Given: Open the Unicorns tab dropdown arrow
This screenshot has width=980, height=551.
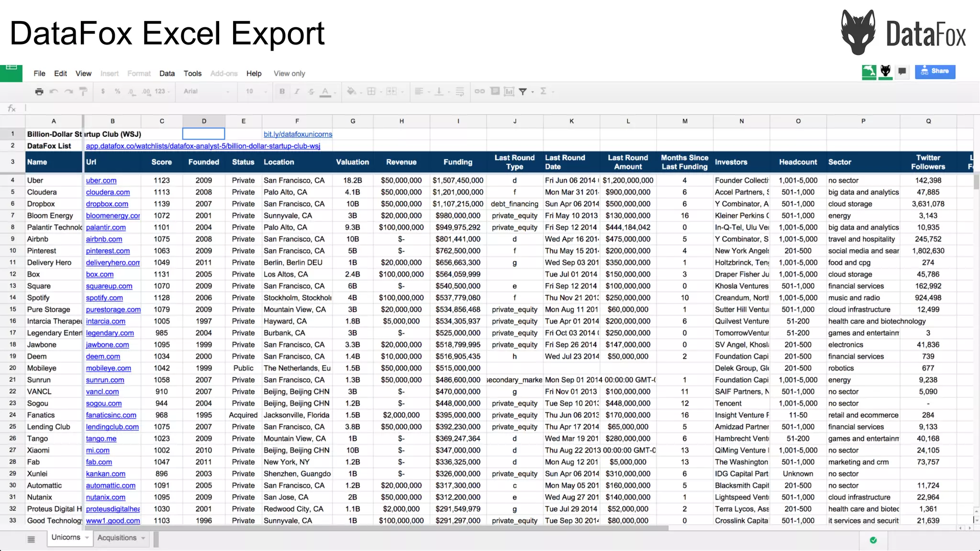Looking at the screenshot, I should (87, 538).
